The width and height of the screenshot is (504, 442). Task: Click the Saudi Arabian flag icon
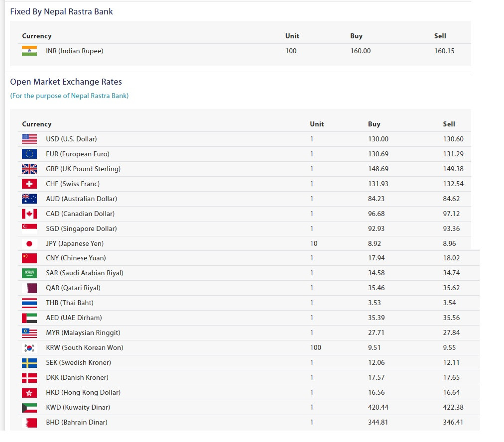click(x=29, y=273)
